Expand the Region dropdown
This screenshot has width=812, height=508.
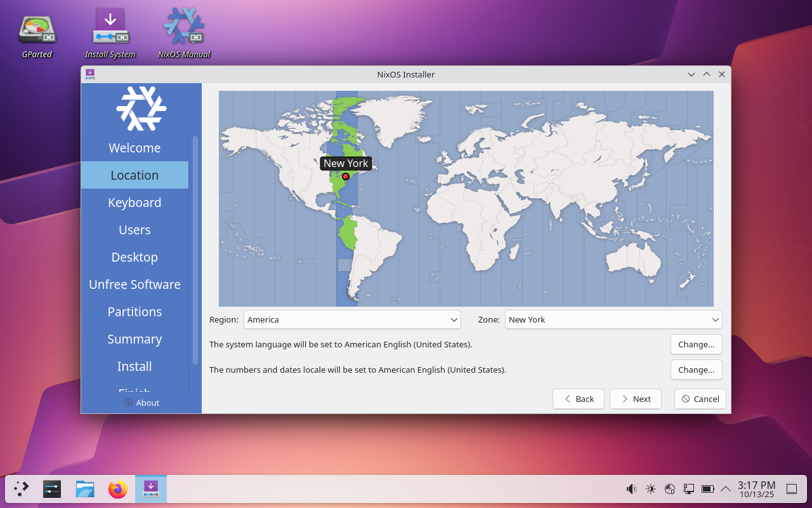pyautogui.click(x=352, y=319)
